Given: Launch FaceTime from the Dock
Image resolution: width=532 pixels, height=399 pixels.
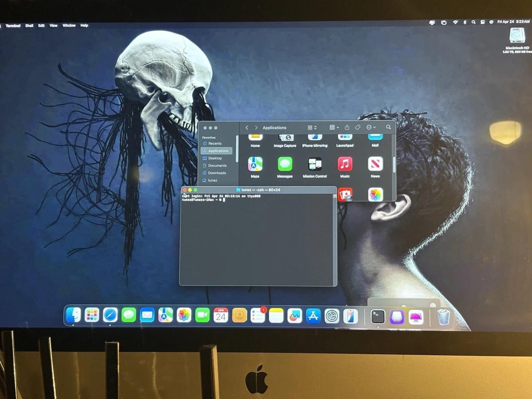Looking at the screenshot, I should [x=202, y=315].
